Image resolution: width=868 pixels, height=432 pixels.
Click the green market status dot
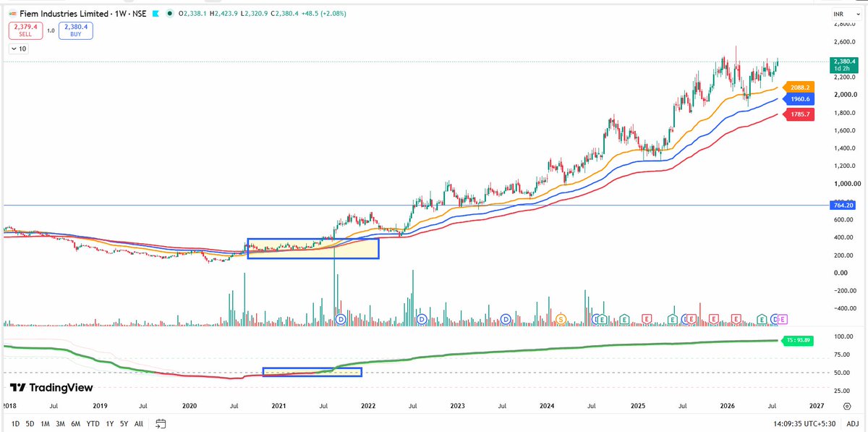(169, 12)
